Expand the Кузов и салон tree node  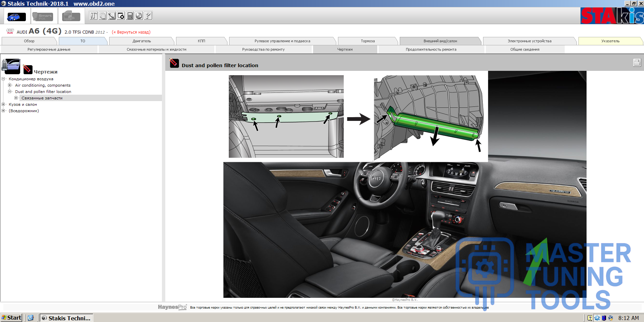click(3, 104)
